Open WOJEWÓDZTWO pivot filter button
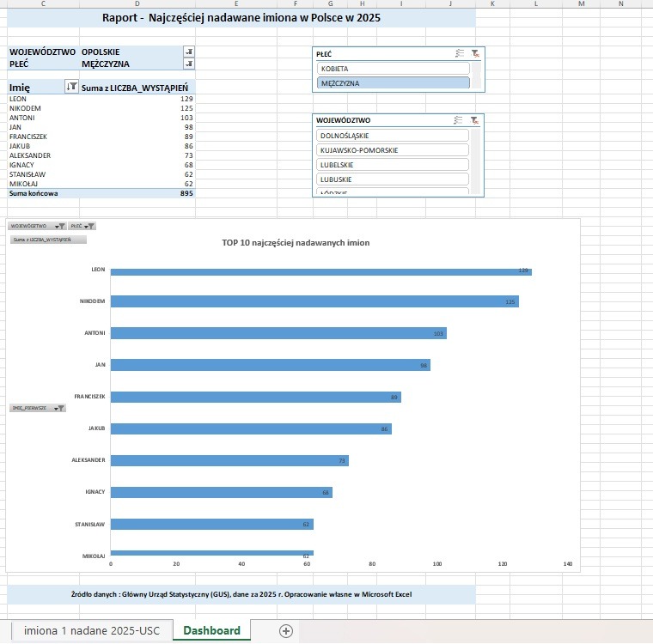Viewport: 653px width, 644px height. coord(189,52)
